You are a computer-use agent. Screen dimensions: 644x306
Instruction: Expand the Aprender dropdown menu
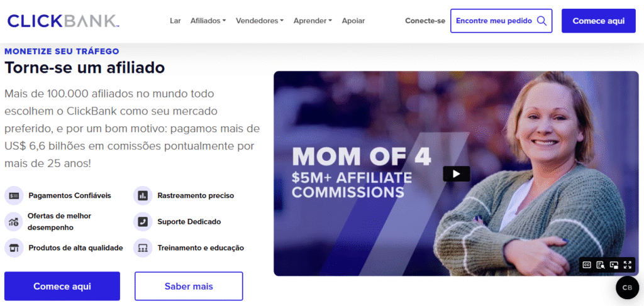[313, 21]
